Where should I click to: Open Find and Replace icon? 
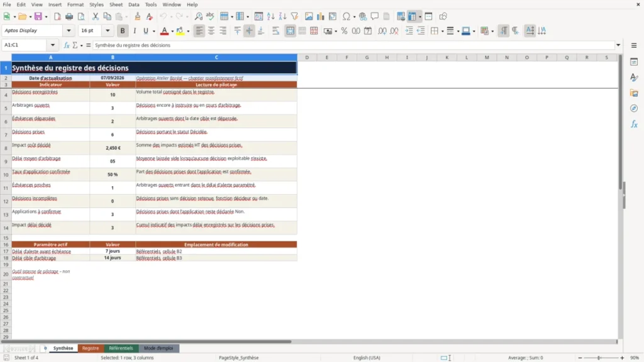tap(198, 16)
